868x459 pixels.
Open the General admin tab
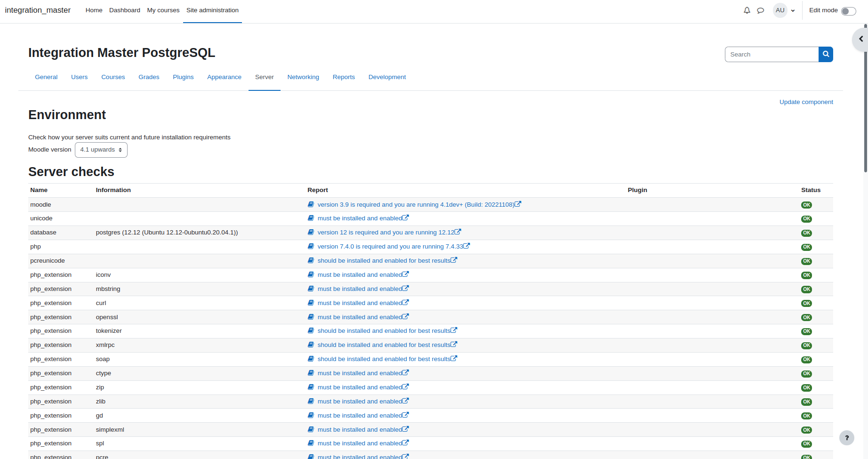point(46,77)
